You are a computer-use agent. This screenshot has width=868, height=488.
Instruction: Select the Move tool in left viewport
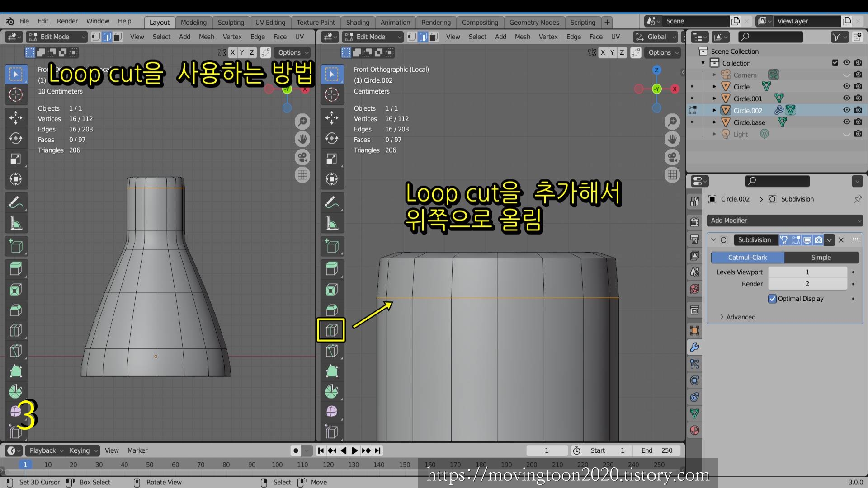click(16, 118)
